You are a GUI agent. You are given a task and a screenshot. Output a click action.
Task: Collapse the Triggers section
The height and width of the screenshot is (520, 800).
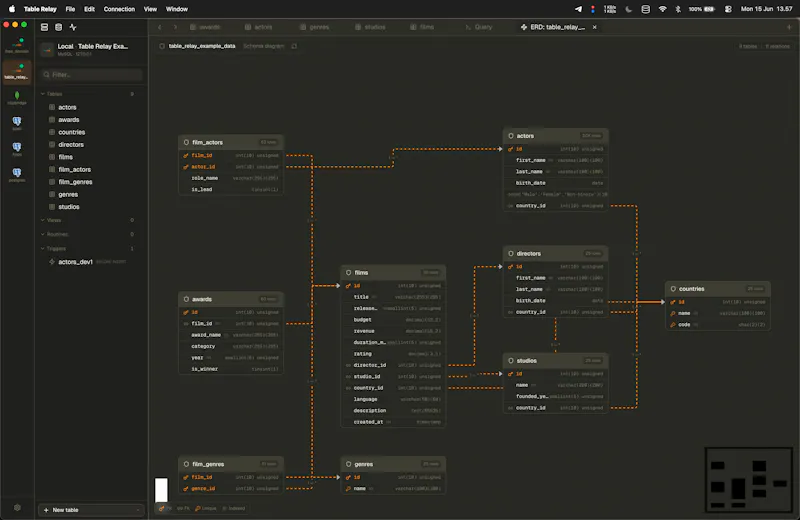(43, 249)
